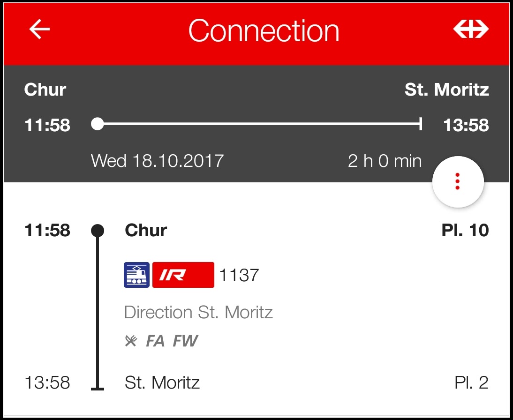This screenshot has height=420, width=513.
Task: Click the FW amenity symbol
Action: (x=185, y=341)
